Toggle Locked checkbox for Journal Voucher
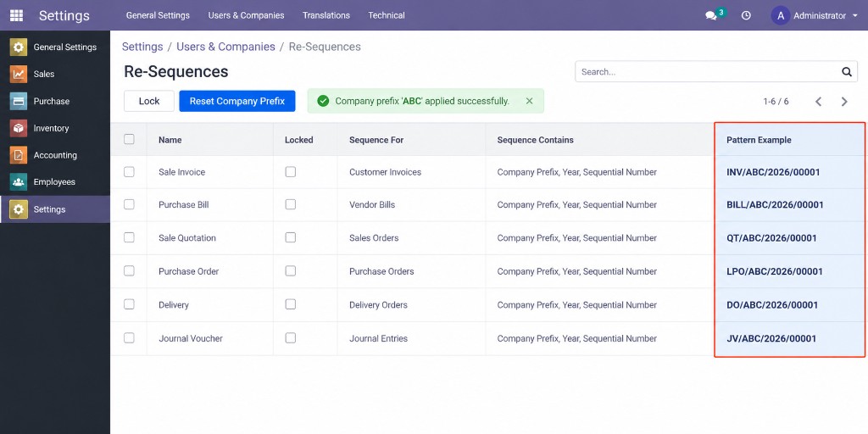868x434 pixels. [291, 337]
